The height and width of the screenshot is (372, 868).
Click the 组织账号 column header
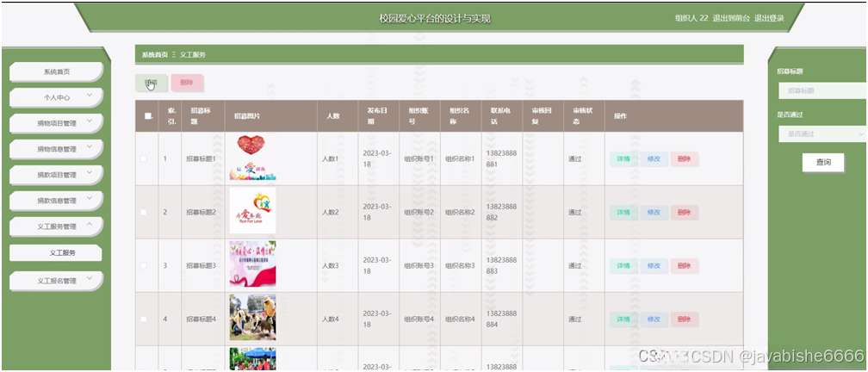[x=418, y=115]
